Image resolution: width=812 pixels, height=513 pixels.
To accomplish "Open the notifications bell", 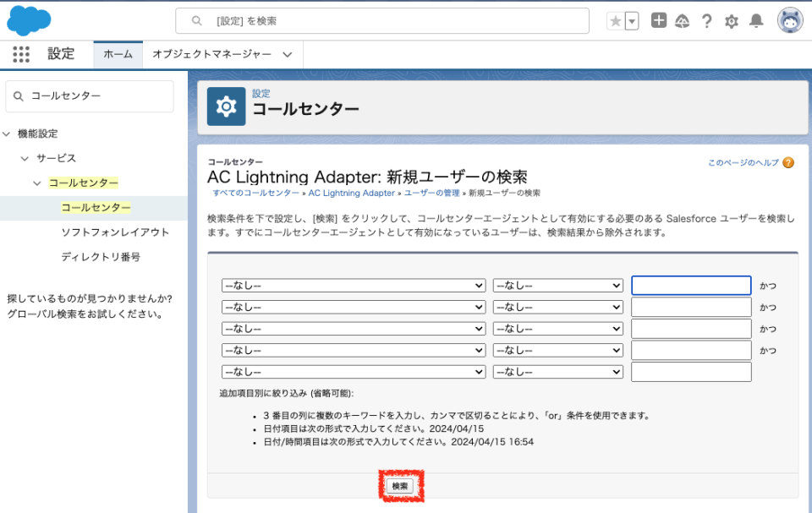I will [x=756, y=21].
